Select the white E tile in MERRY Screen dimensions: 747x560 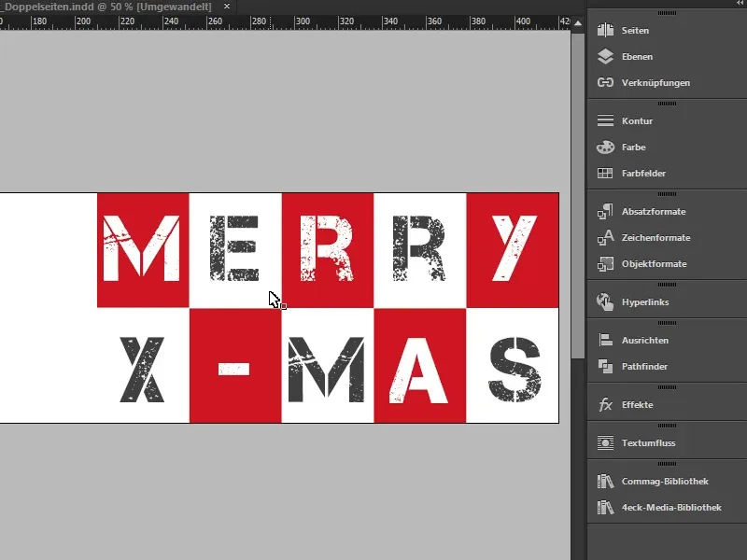click(235, 250)
